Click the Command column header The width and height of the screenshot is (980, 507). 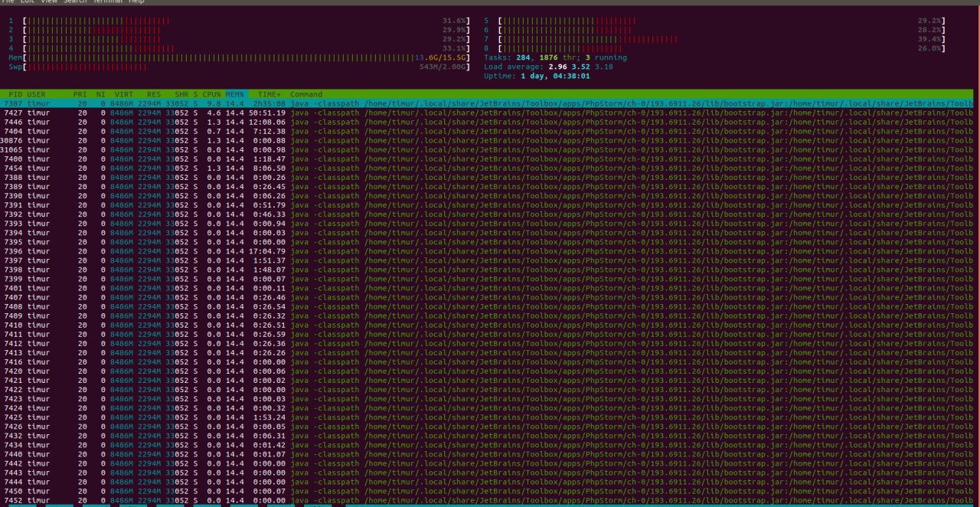(x=306, y=94)
